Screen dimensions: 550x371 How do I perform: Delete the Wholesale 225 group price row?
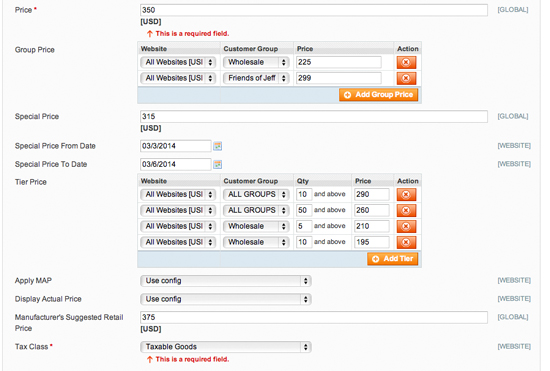[x=406, y=62]
